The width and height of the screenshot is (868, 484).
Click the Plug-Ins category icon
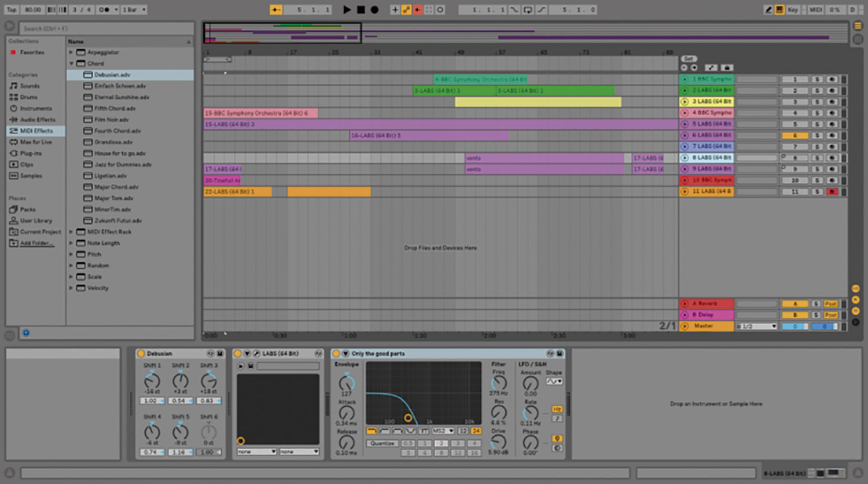pos(14,153)
